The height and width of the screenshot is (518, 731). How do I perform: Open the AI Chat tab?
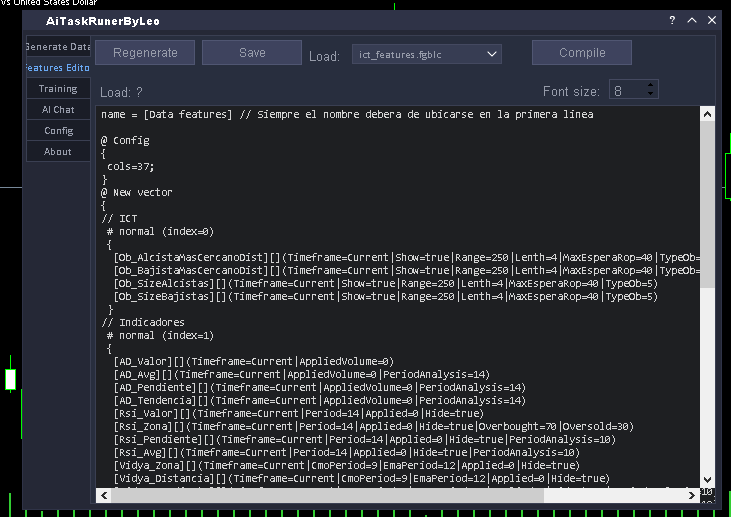point(57,110)
